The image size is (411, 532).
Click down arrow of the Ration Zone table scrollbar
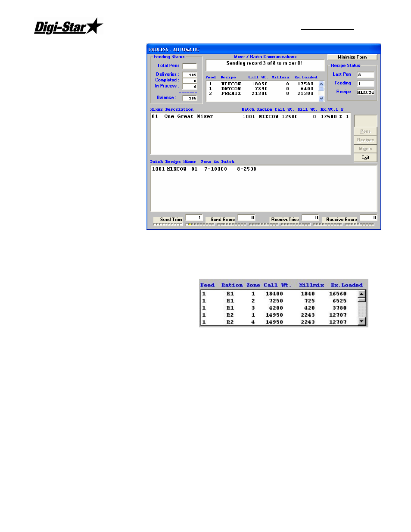(x=362, y=321)
